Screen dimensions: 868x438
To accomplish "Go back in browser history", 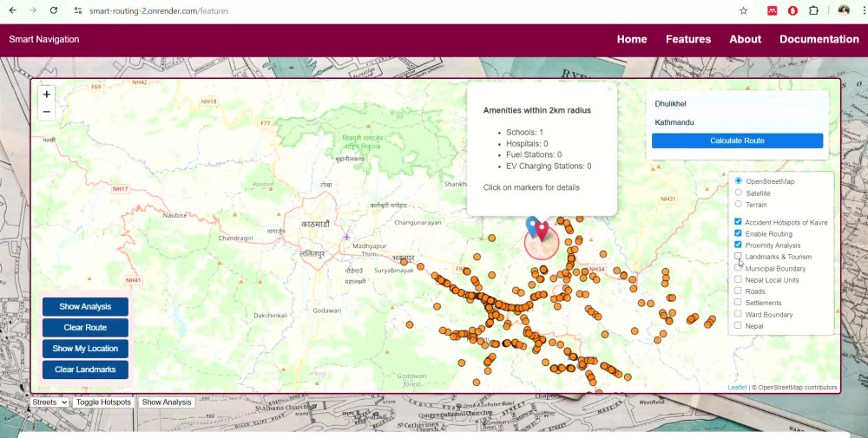I will (x=13, y=10).
